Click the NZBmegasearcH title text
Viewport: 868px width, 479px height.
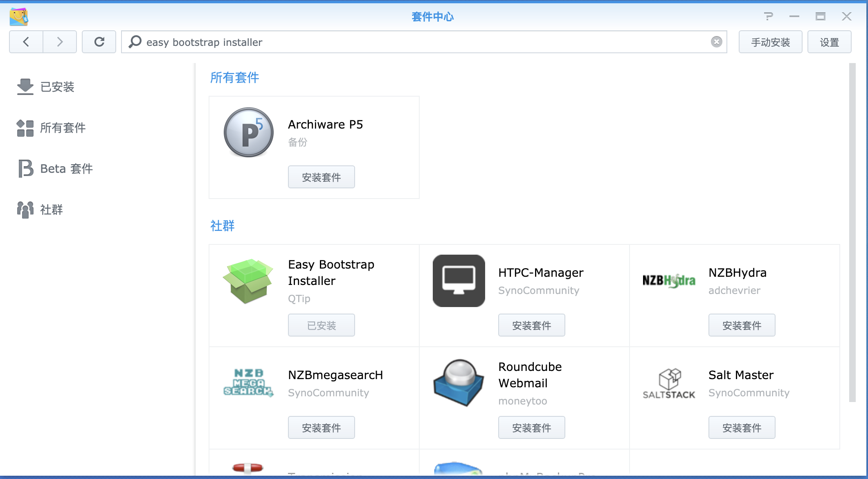pyautogui.click(x=335, y=375)
